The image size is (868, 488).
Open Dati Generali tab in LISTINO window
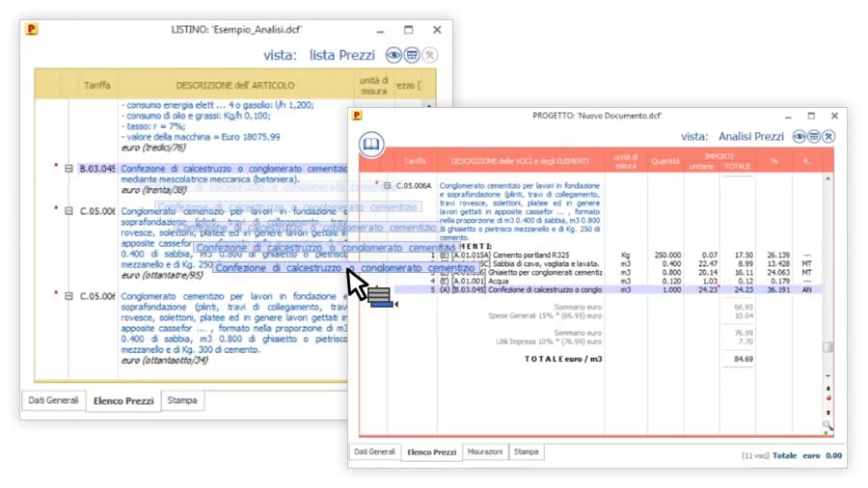coord(52,399)
